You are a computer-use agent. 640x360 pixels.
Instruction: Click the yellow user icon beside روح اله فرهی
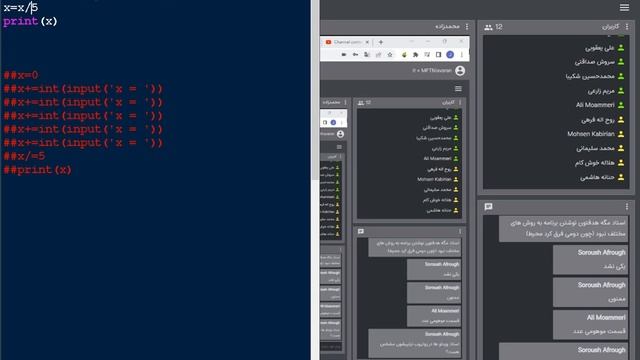point(621,120)
